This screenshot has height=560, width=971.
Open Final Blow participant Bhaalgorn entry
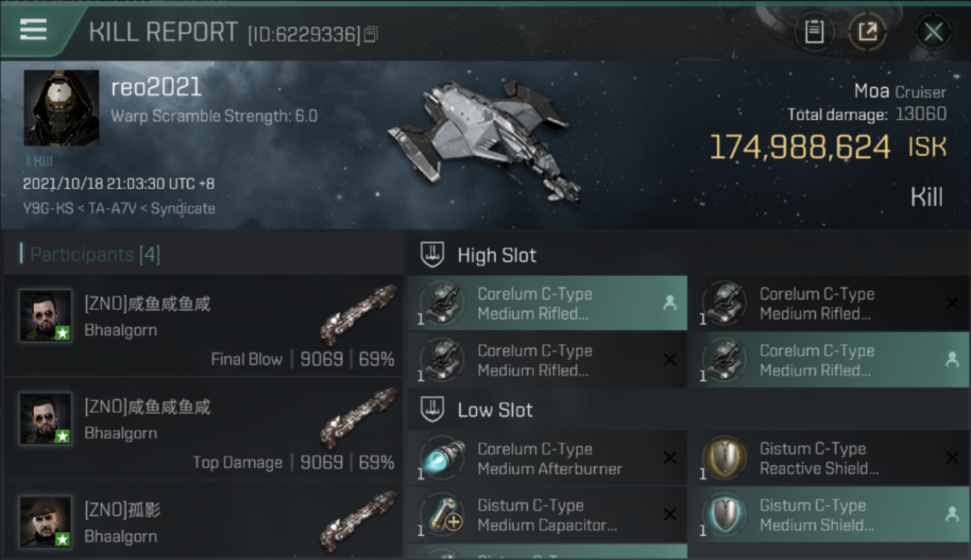(203, 326)
